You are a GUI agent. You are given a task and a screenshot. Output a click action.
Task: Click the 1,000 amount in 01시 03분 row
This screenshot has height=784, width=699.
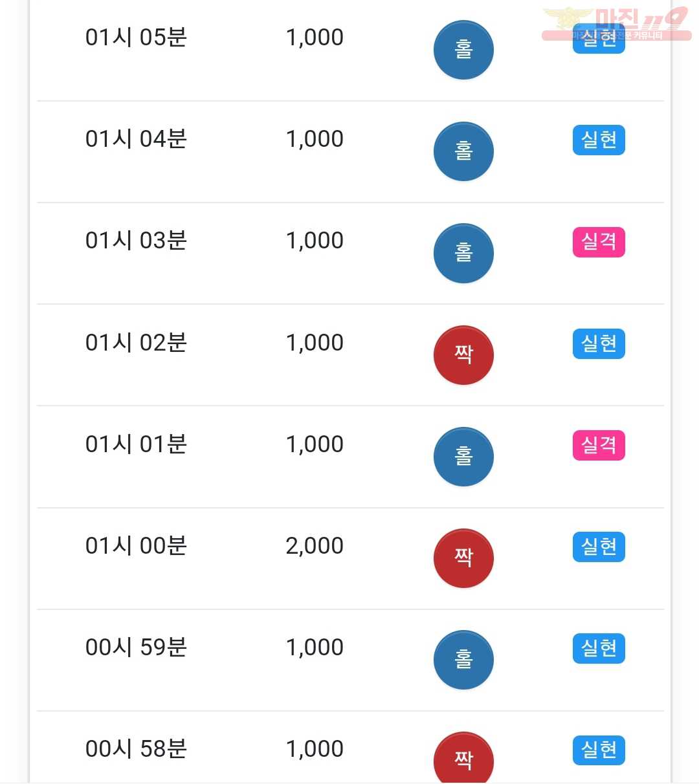click(x=315, y=241)
